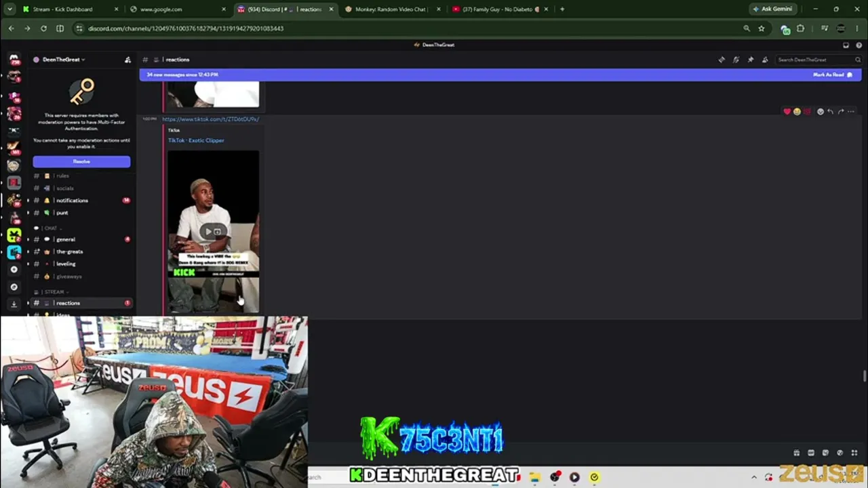This screenshot has width=868, height=488.
Task: Select the reactions channel in sidebar
Action: (x=81, y=303)
